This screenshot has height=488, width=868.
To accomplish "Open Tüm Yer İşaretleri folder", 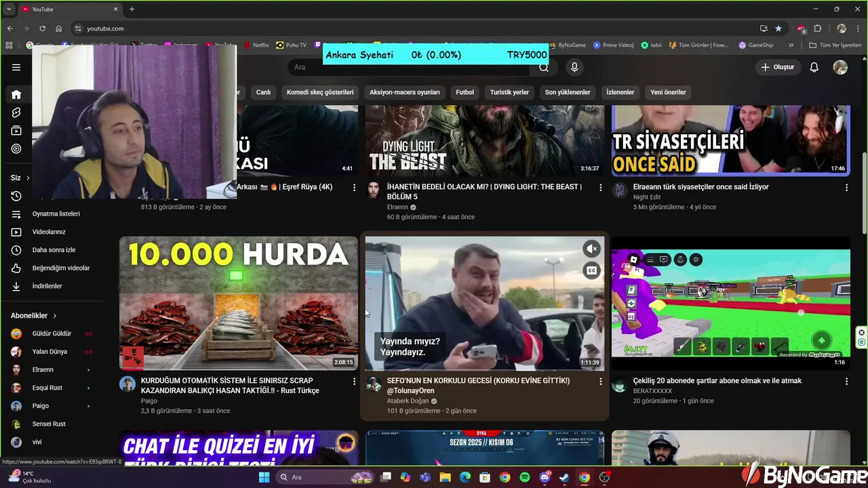I will (x=835, y=45).
